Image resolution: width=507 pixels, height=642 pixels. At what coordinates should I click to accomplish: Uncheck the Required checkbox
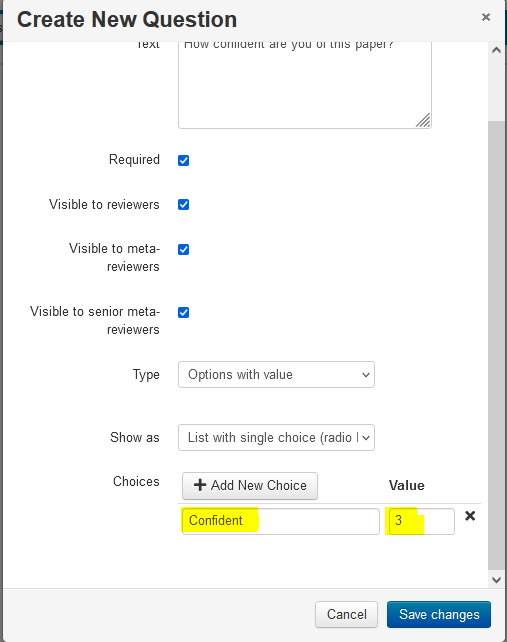click(x=183, y=160)
